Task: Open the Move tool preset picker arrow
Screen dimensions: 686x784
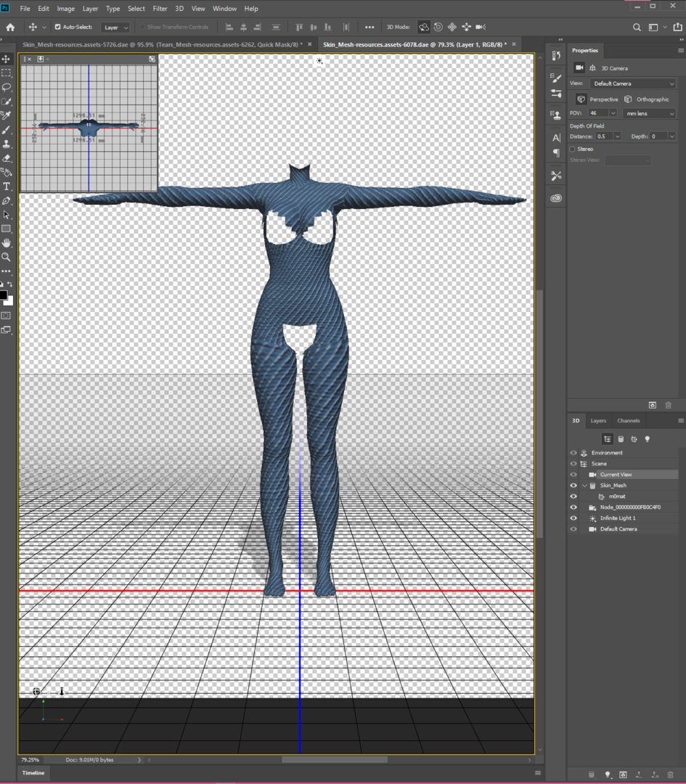Action: coord(44,27)
